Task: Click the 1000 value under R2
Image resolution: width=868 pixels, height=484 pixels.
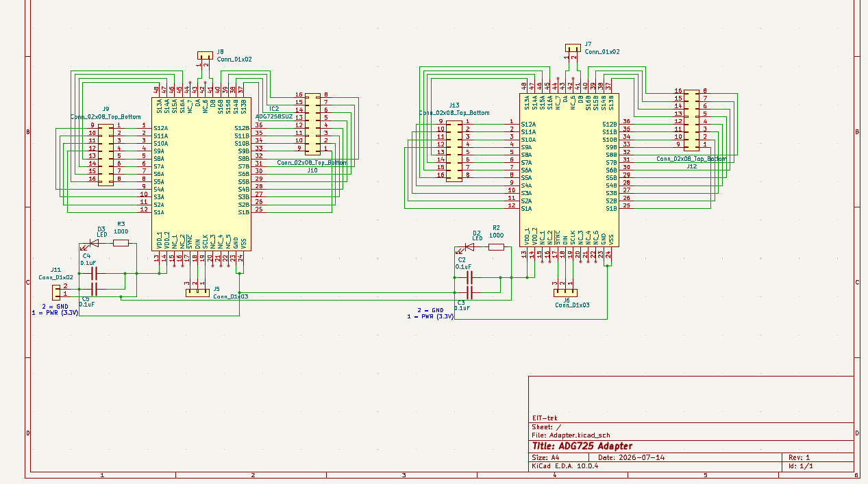Action: [x=497, y=235]
